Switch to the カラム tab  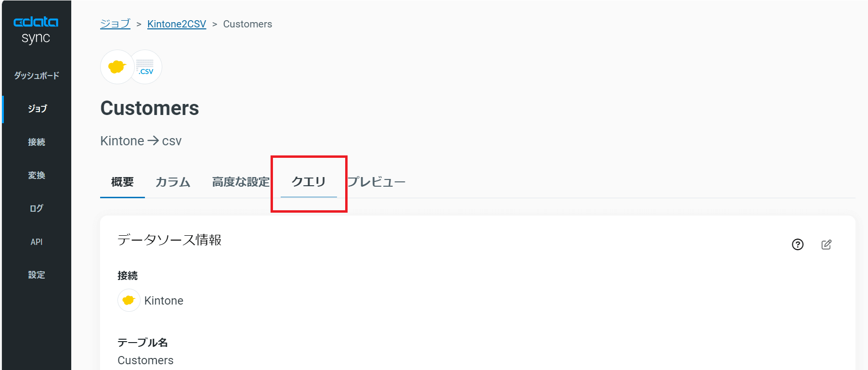tap(173, 182)
